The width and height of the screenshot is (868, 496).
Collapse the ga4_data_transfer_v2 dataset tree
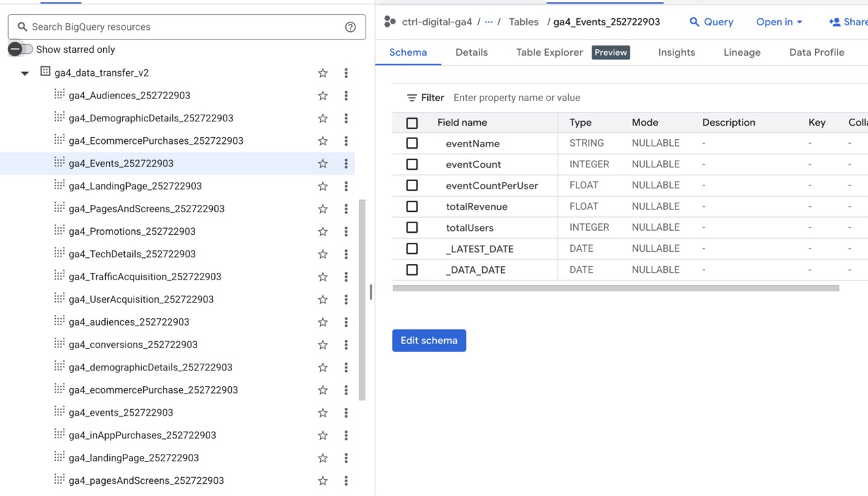click(25, 73)
